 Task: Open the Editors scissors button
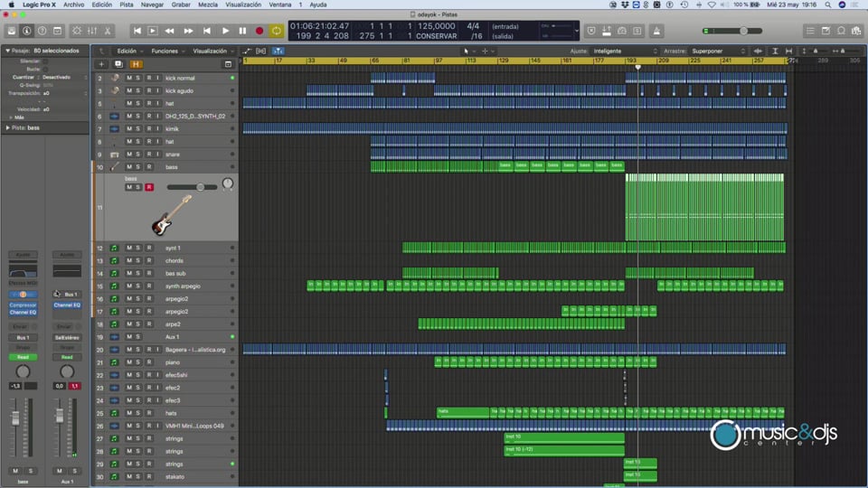click(x=108, y=31)
